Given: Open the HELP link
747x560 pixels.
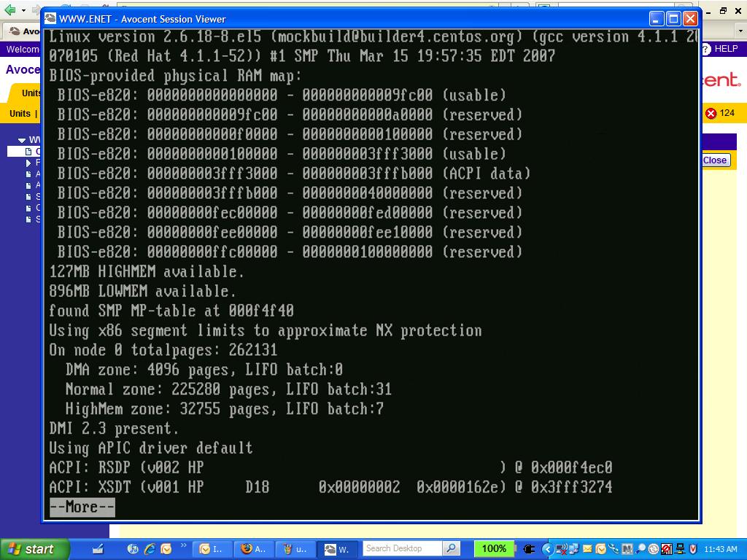Looking at the screenshot, I should 725,49.
